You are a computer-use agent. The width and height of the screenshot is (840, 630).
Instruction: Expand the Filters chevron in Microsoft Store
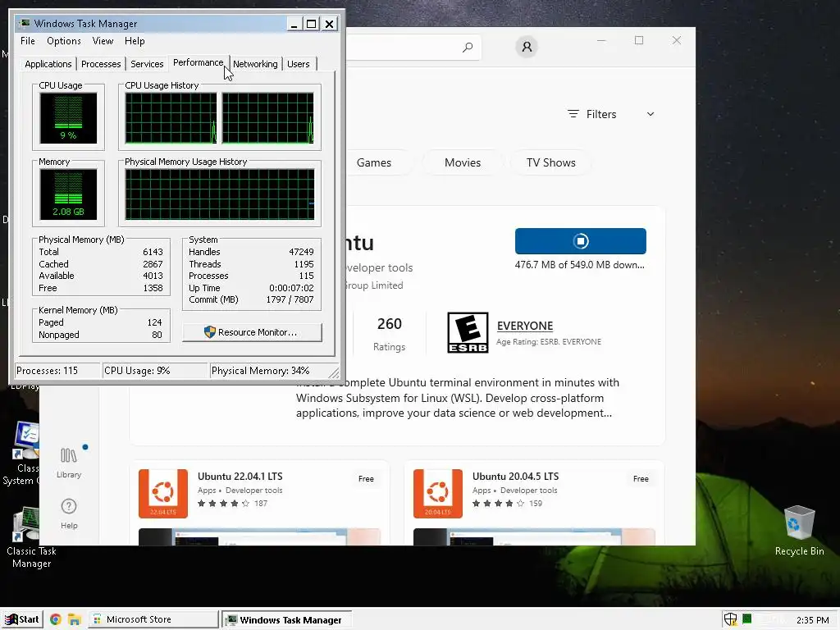[651, 114]
